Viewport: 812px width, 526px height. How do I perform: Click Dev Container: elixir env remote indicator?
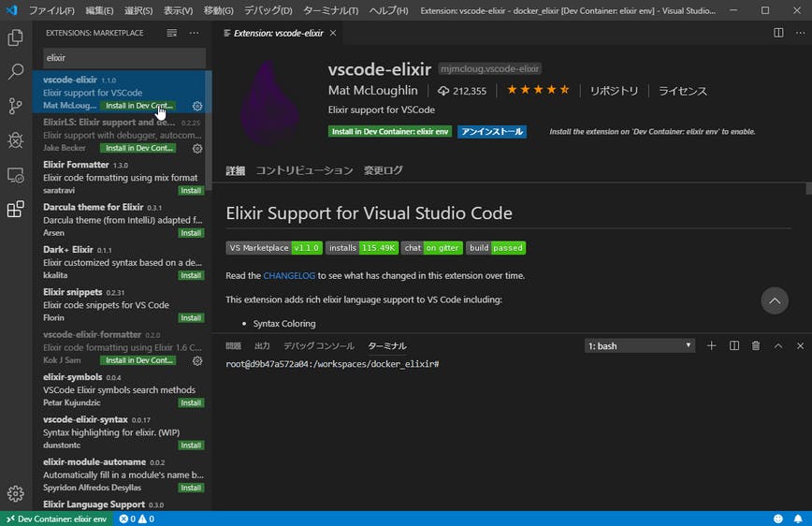coord(56,519)
